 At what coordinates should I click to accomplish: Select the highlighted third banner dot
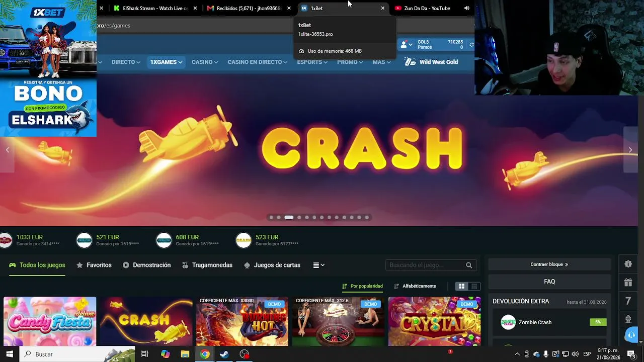tap(289, 218)
